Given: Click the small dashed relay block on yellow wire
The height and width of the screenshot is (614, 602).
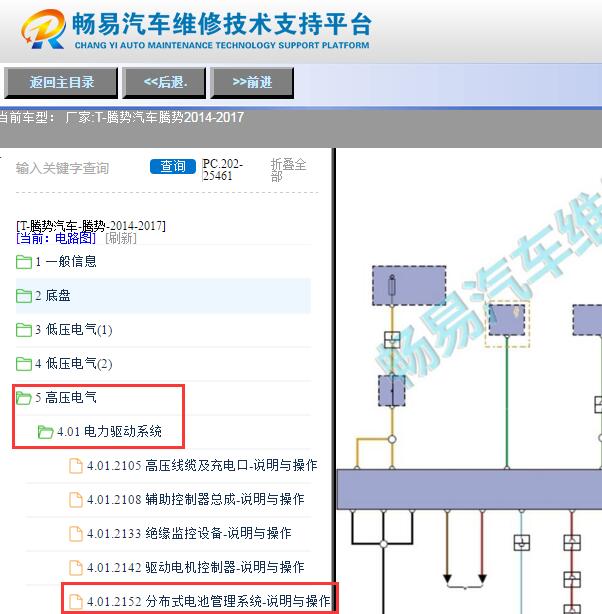Looking at the screenshot, I should click(392, 391).
